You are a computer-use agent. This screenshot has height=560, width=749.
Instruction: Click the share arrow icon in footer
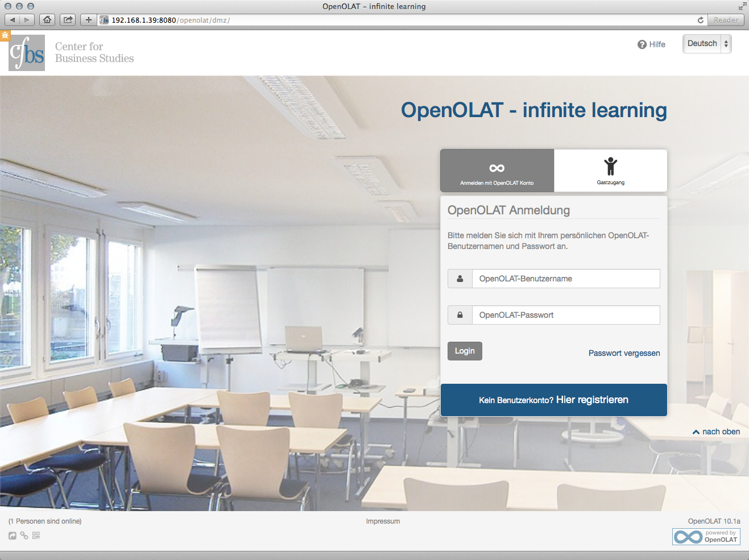(13, 536)
